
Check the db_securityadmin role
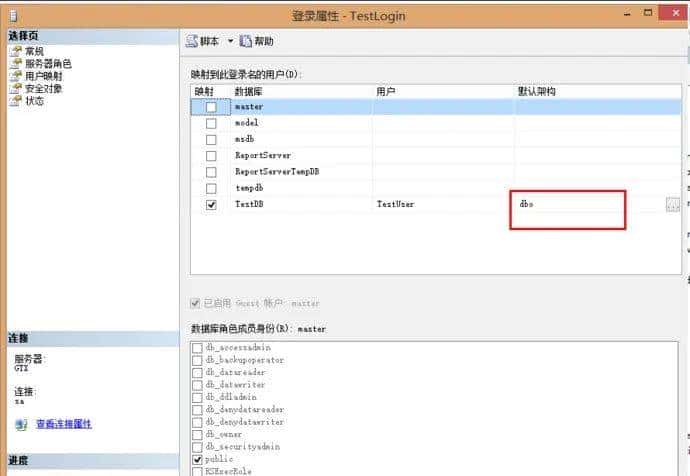pyautogui.click(x=197, y=447)
